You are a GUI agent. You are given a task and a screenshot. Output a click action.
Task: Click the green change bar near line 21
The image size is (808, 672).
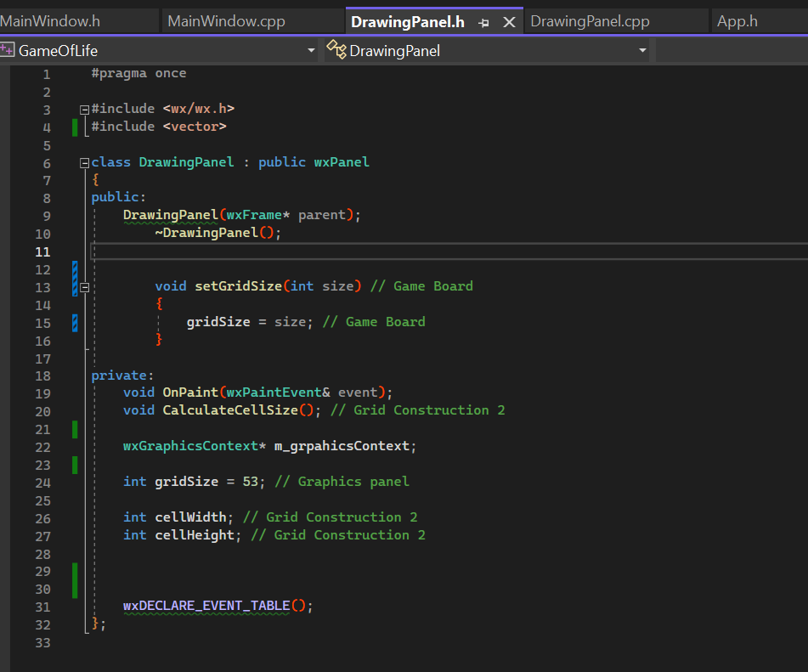click(74, 429)
